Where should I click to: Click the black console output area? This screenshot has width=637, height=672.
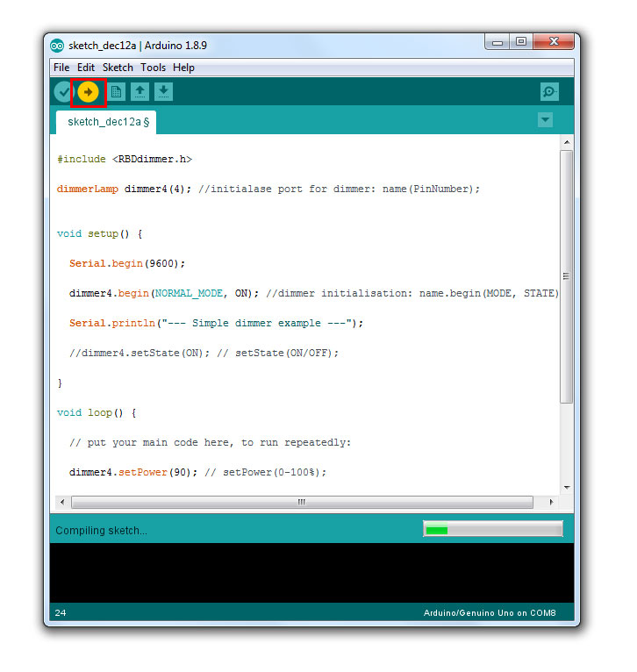311,573
